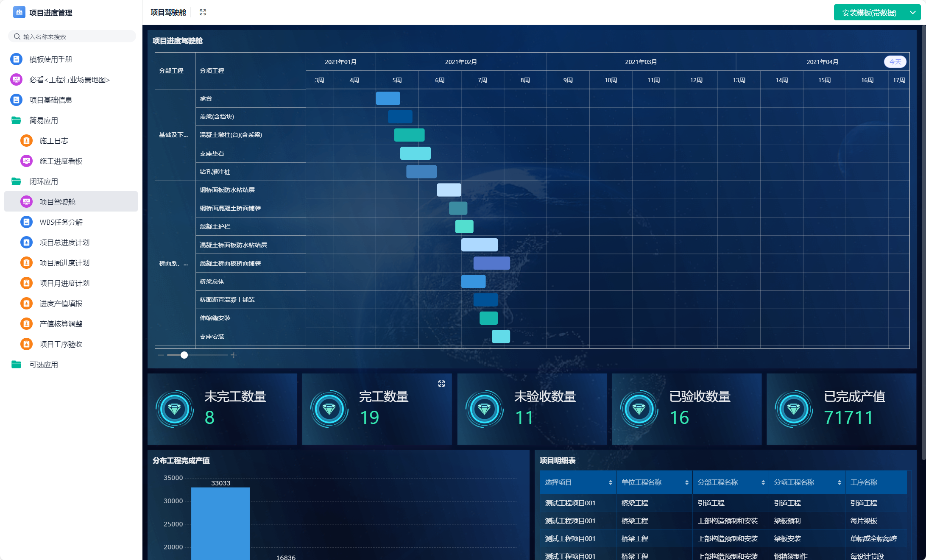Image resolution: width=926 pixels, height=560 pixels.
Task: Open dropdown arrow next to 安装模板 button
Action: pyautogui.click(x=912, y=13)
